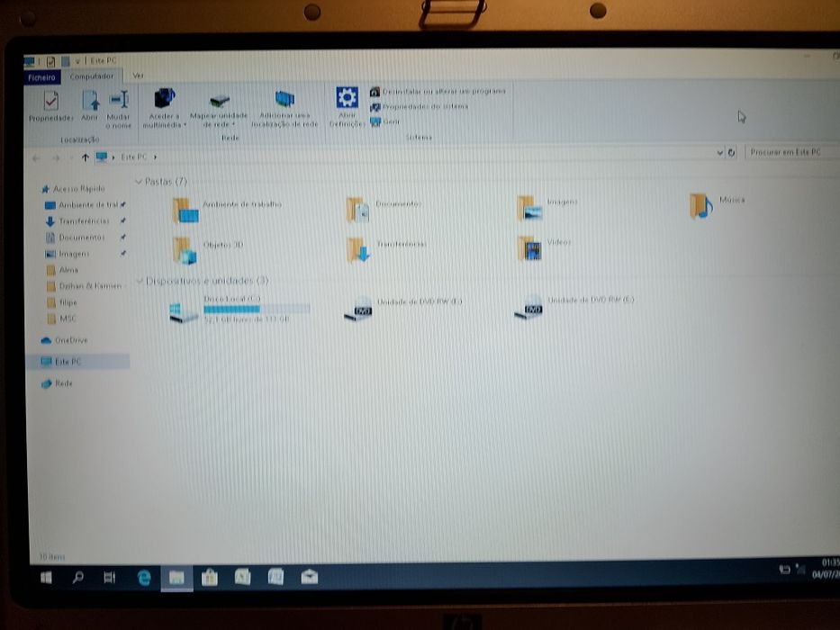The image size is (840, 630).
Task: Click OneDrive in navigation pane
Action: [x=64, y=340]
